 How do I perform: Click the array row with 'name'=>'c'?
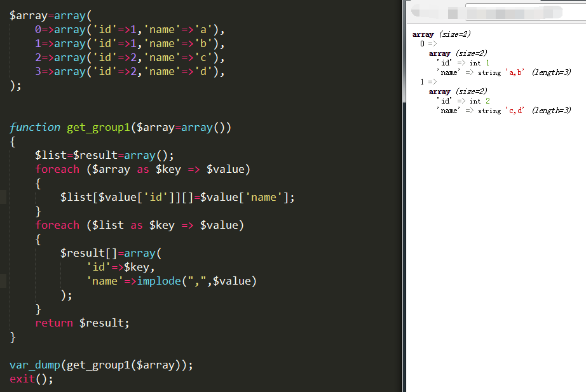(x=130, y=58)
